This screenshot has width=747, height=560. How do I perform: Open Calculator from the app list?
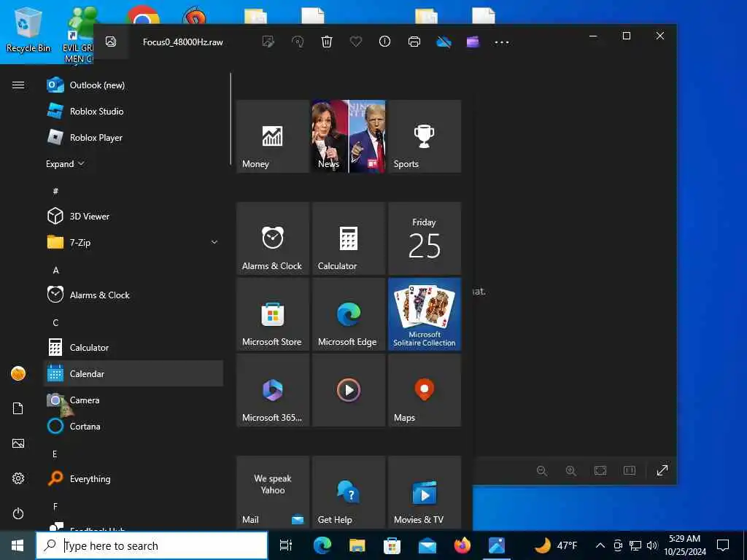pyautogui.click(x=133, y=348)
